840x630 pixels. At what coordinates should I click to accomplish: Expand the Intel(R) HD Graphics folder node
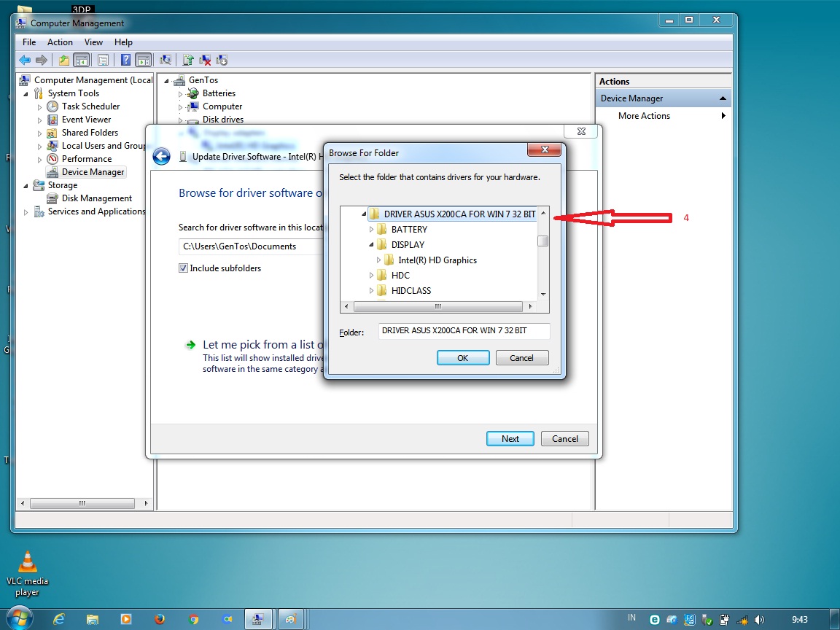pyautogui.click(x=378, y=260)
